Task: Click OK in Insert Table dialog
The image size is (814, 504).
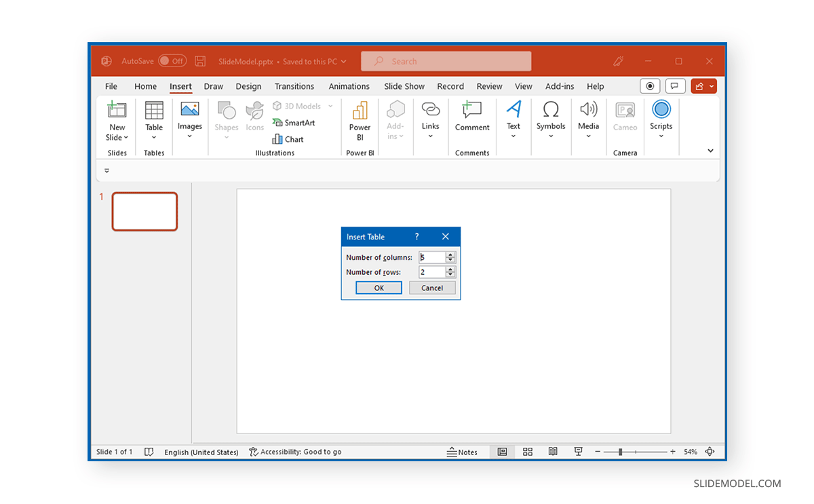Action: (379, 288)
